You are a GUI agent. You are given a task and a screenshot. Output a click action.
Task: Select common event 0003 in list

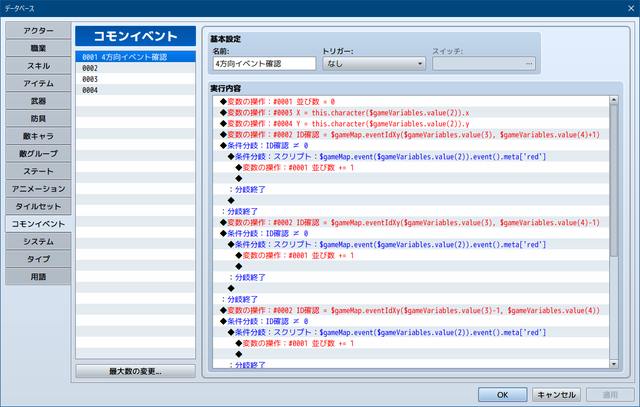(x=136, y=79)
